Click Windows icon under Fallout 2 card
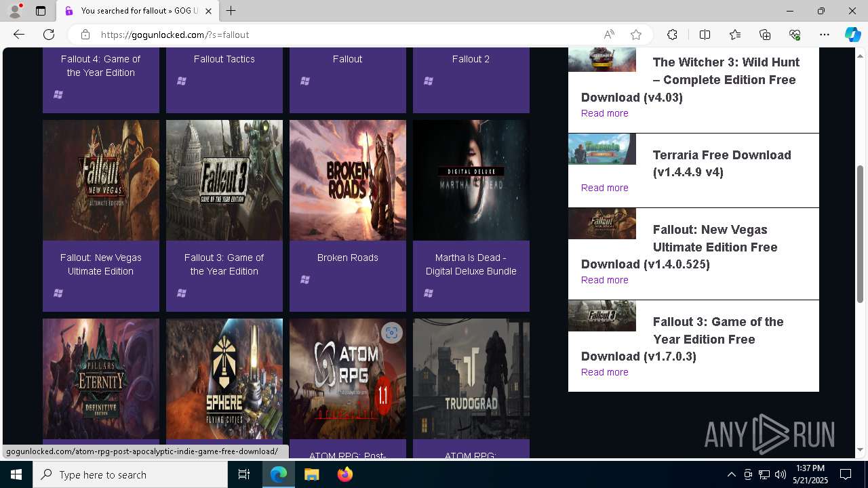The width and height of the screenshot is (868, 488). point(429,81)
